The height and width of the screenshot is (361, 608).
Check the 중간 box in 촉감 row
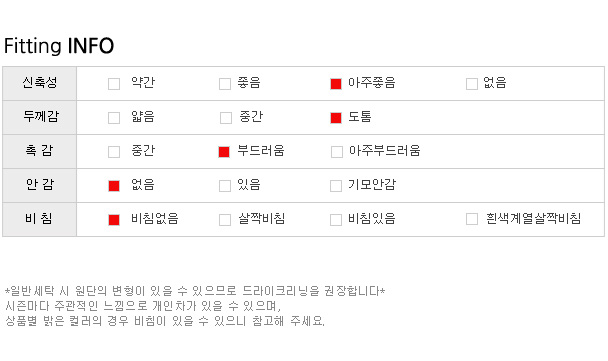[114, 152]
